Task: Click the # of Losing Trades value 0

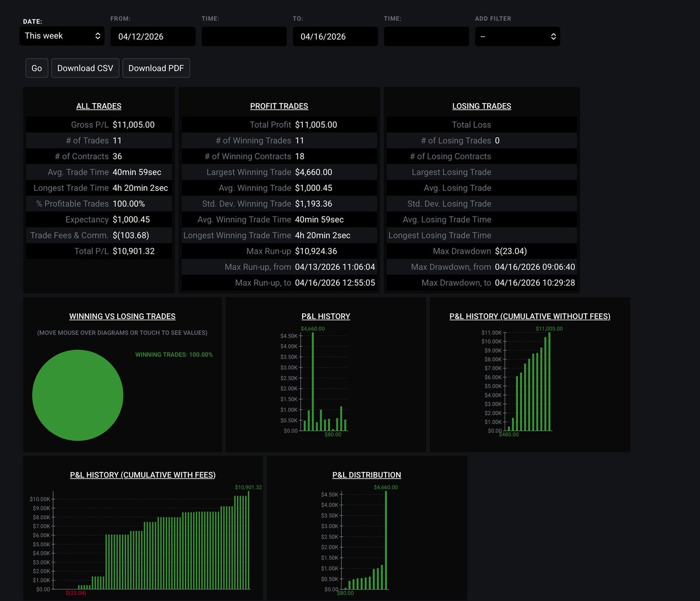Action: [x=497, y=141]
